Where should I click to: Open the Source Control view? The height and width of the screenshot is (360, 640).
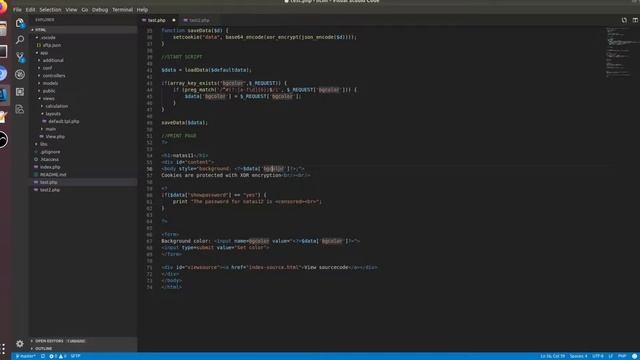click(x=20, y=57)
